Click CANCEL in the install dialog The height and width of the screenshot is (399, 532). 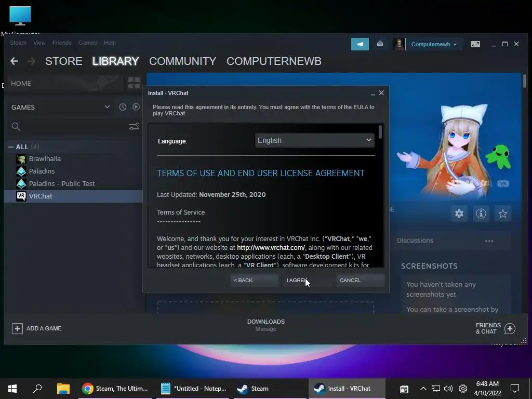click(360, 280)
